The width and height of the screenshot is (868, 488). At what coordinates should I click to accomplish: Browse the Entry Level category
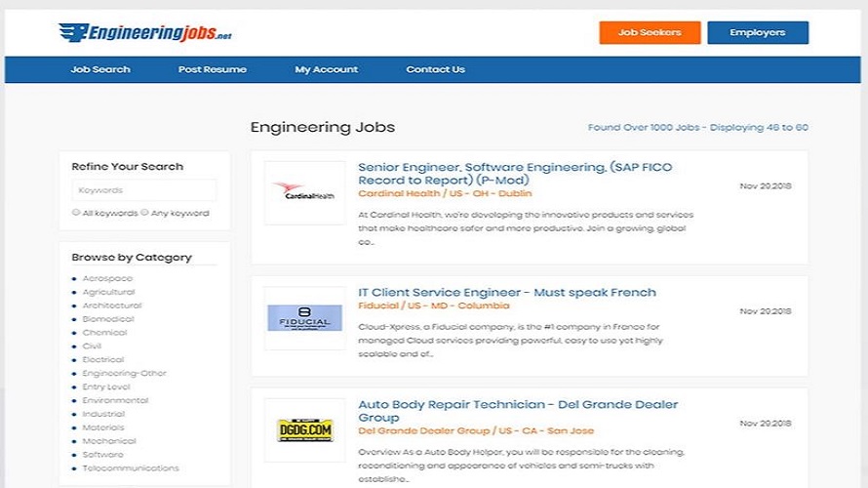[x=106, y=387]
